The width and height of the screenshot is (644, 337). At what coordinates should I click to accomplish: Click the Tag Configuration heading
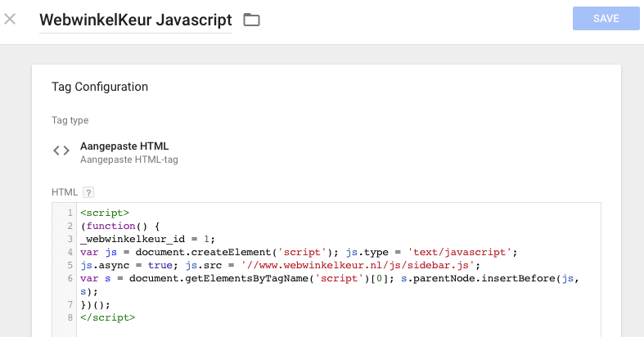tap(100, 87)
